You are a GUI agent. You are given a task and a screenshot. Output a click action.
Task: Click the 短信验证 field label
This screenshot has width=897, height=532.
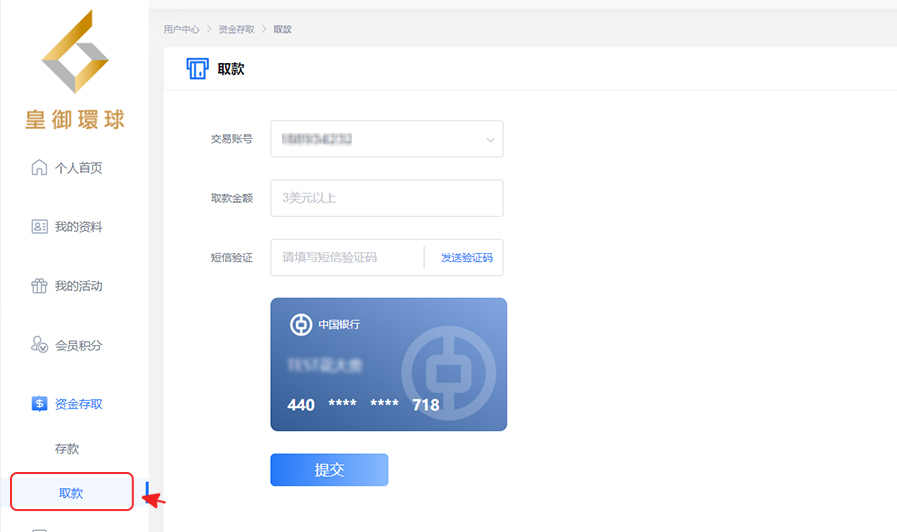(232, 257)
